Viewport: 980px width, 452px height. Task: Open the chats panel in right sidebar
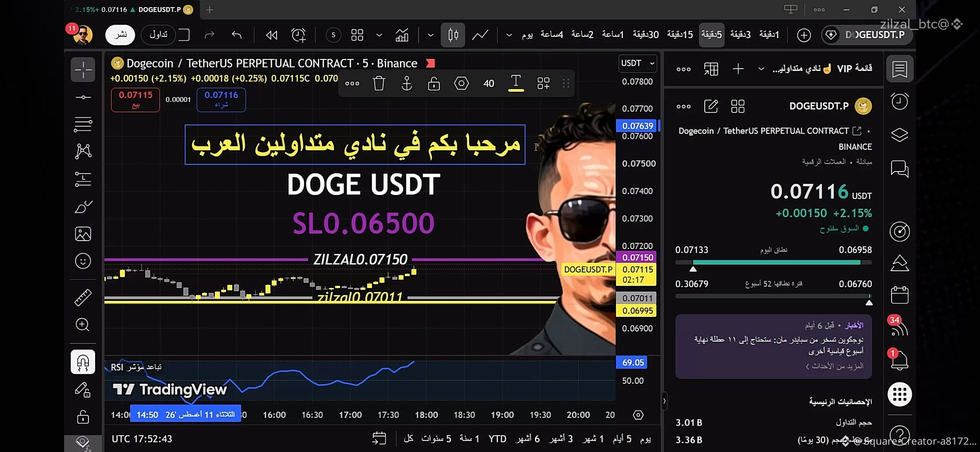(x=899, y=169)
